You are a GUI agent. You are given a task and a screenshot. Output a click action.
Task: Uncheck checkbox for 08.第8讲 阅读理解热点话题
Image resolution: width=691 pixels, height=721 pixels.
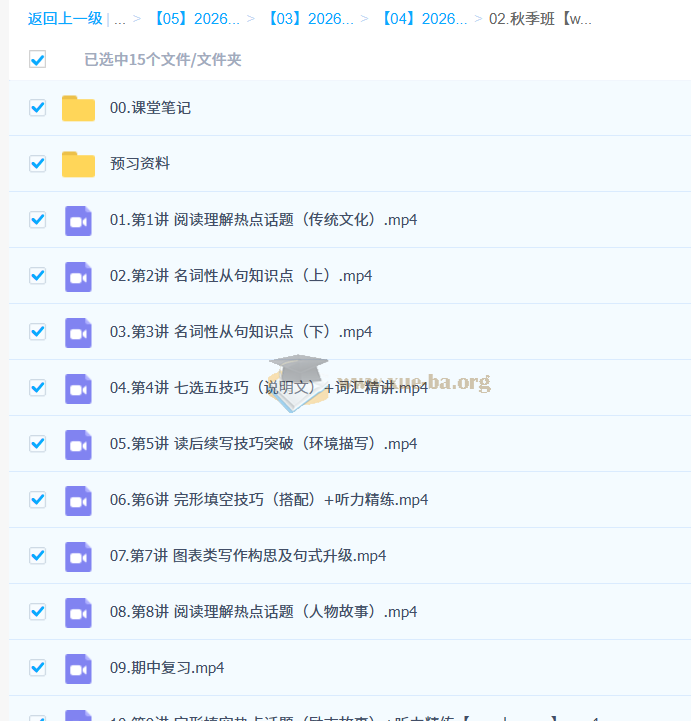(38, 612)
